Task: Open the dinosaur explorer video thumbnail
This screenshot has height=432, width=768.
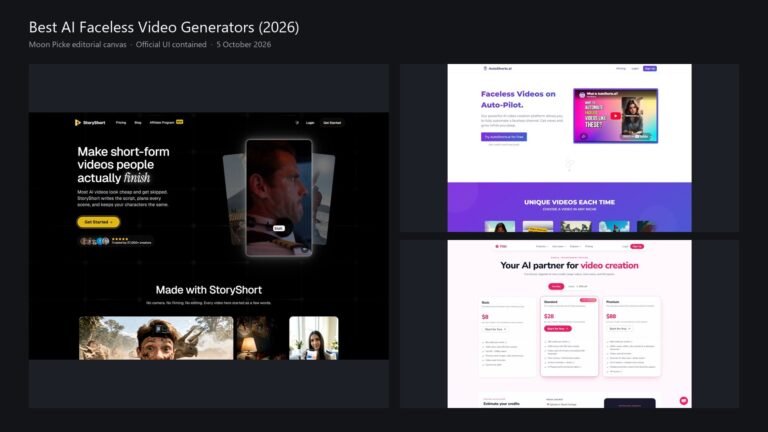Action: click(x=156, y=338)
